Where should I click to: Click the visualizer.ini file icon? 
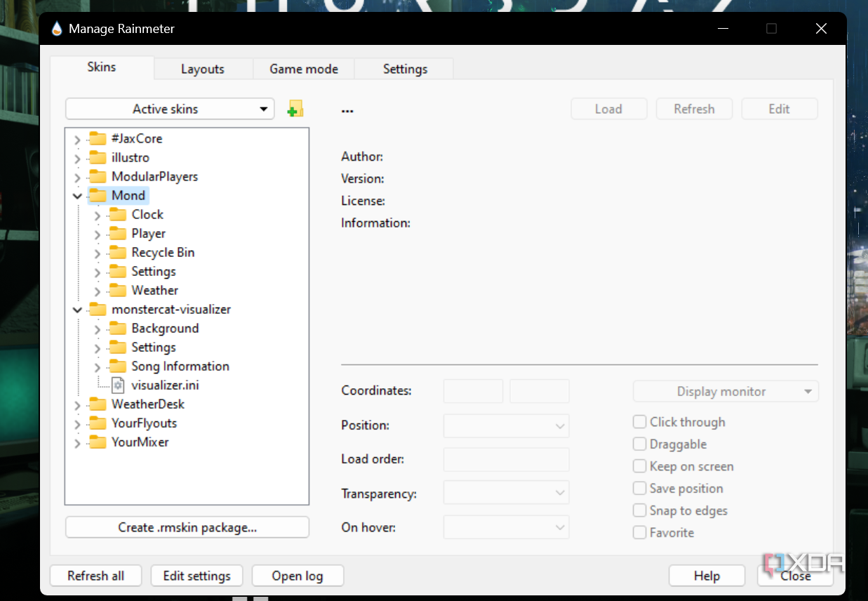point(118,385)
